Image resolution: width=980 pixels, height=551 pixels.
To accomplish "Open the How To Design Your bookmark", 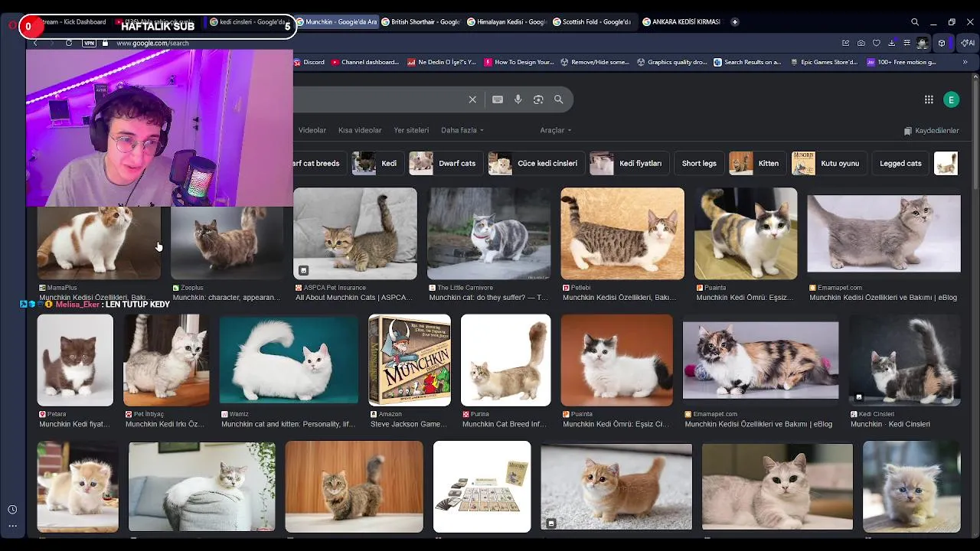I will [x=518, y=62].
